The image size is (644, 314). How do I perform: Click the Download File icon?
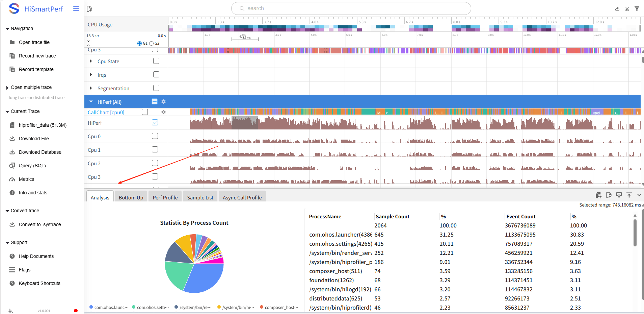click(12, 139)
